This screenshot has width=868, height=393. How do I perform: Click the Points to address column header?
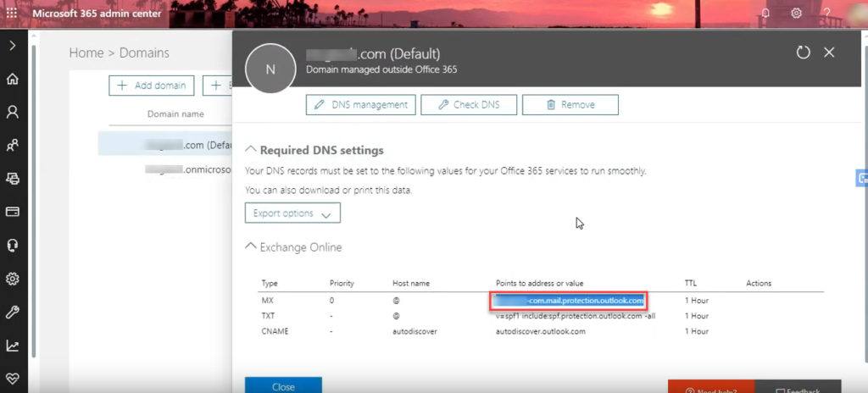pyautogui.click(x=539, y=284)
